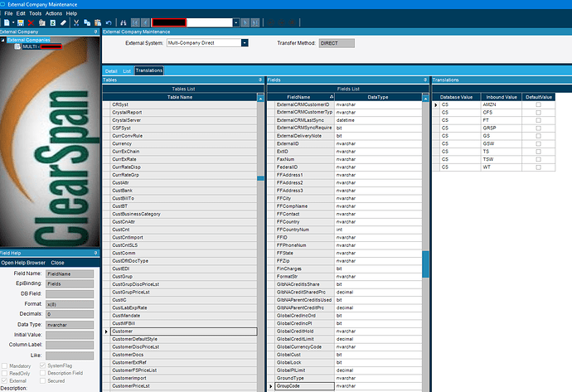Click Close in the Field Help panel
The width and height of the screenshot is (572, 392).
[x=57, y=263]
